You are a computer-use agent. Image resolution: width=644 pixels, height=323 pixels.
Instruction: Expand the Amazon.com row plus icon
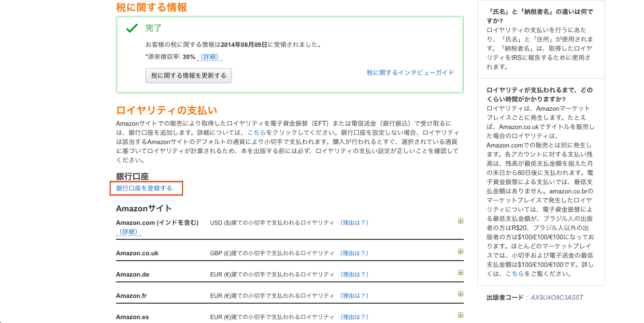pyautogui.click(x=460, y=221)
